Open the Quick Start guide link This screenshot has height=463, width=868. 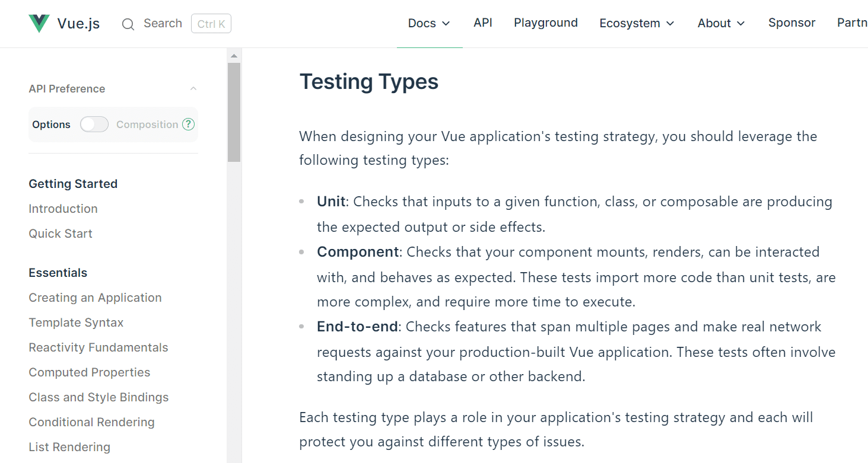61,233
